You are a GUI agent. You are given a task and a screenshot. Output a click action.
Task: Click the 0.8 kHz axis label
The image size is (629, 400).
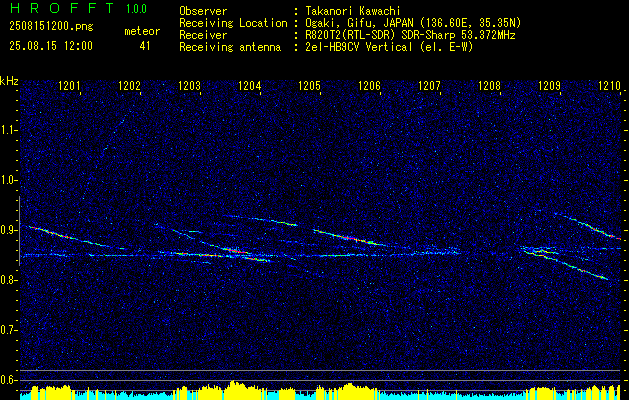tap(8, 280)
